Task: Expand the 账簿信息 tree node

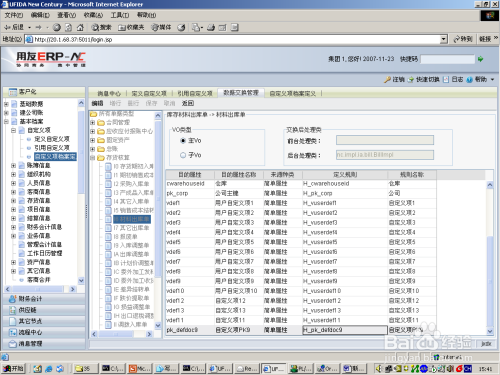Action: [x=13, y=165]
